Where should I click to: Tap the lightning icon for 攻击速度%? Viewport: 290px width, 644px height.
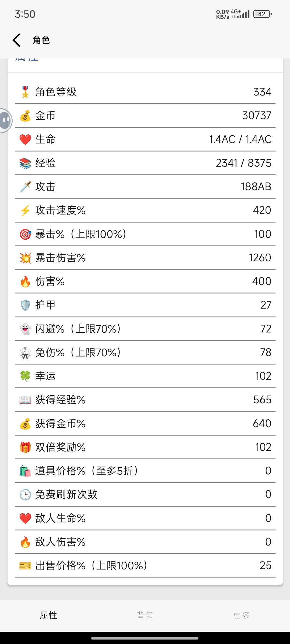point(25,210)
